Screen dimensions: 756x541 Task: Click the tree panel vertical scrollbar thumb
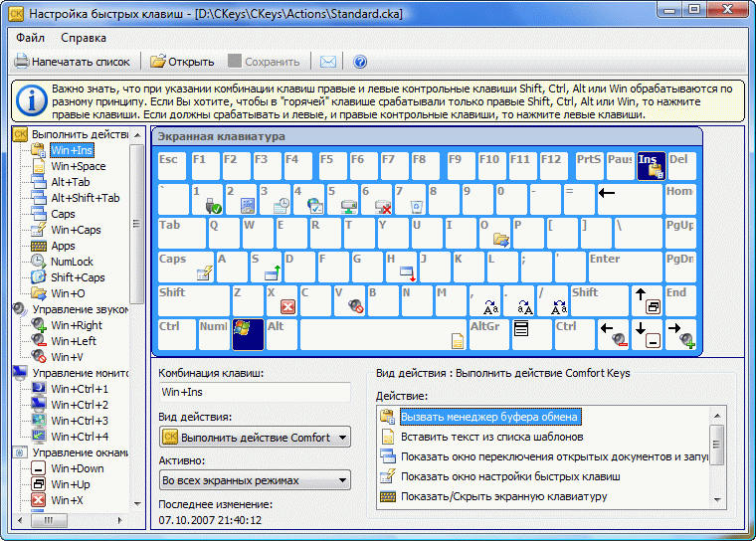(137, 224)
